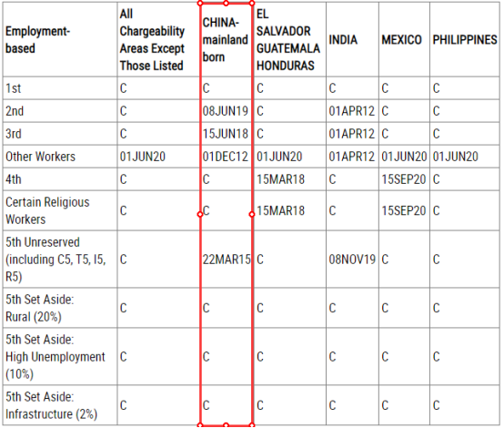
Task: Click the PHILIPPINES column header
Action: coord(465,39)
